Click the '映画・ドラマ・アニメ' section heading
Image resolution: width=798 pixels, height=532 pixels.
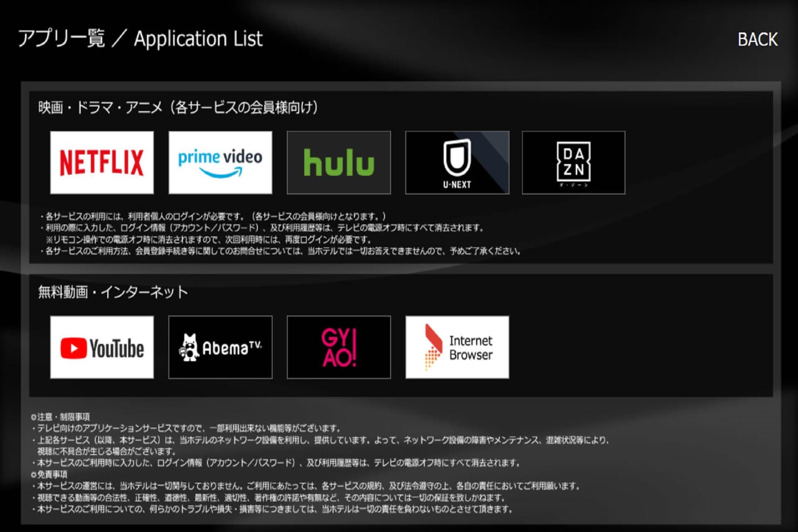click(178, 108)
